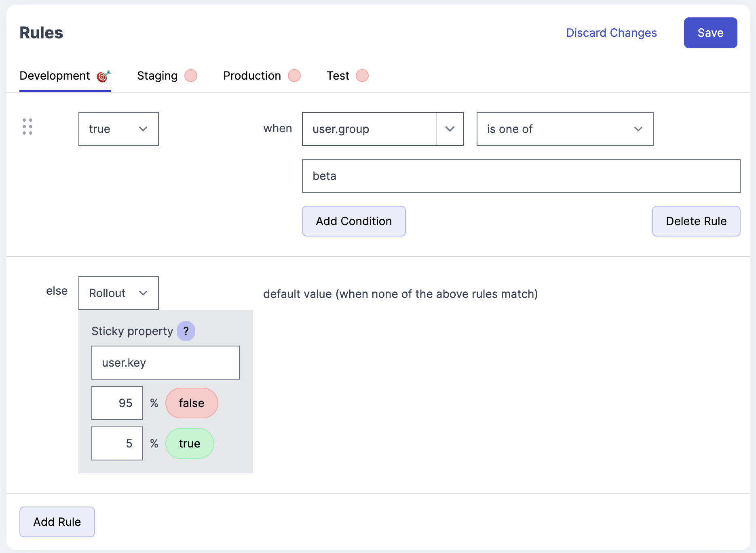Screen dimensions: 756x553
Task: Switch to the Staging tab
Action: [157, 76]
